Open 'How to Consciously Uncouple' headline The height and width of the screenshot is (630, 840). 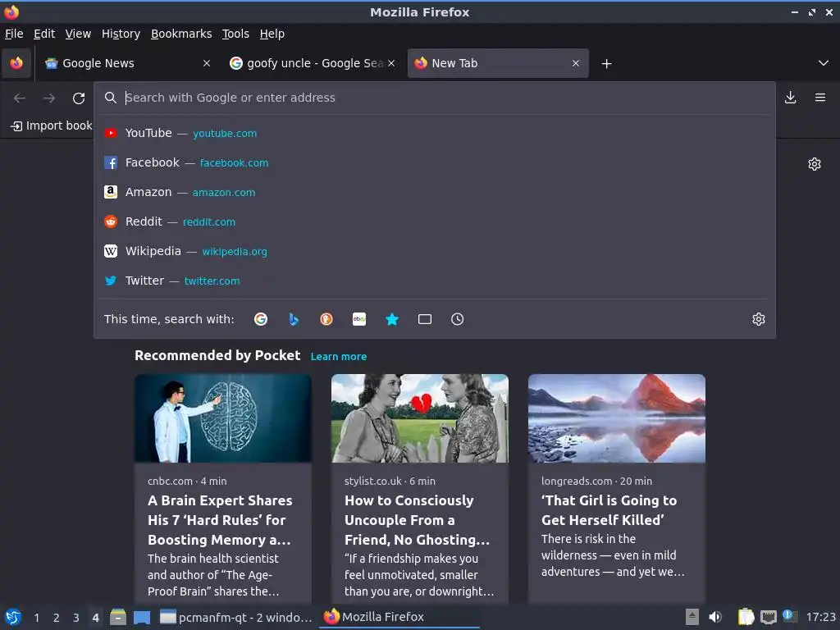point(417,520)
